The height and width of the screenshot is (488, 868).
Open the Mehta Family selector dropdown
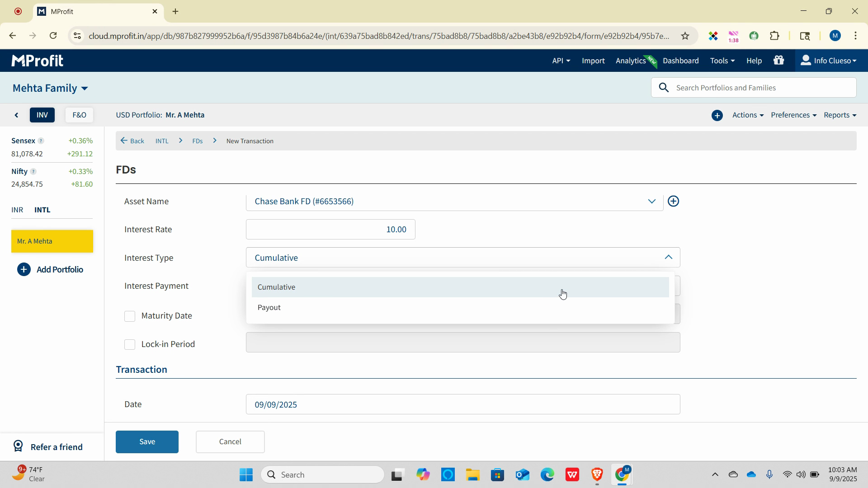[50, 89]
